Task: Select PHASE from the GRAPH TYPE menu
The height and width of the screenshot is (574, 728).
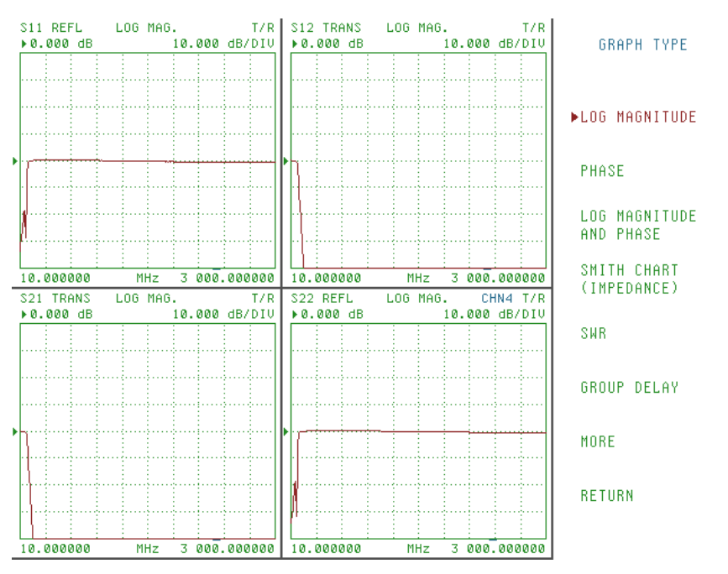Action: click(x=600, y=171)
